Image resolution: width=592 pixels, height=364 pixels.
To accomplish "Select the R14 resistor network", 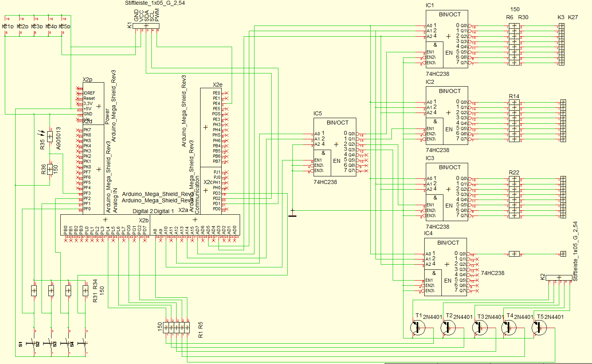I will pyautogui.click(x=514, y=121).
